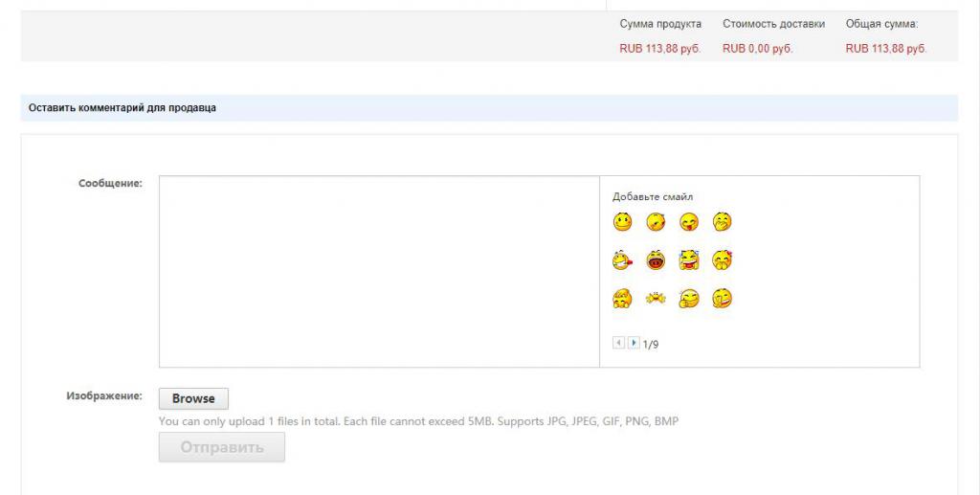This screenshot has height=495, width=980.
Task: Insert the laughing-with-tears emoji
Action: [689, 260]
